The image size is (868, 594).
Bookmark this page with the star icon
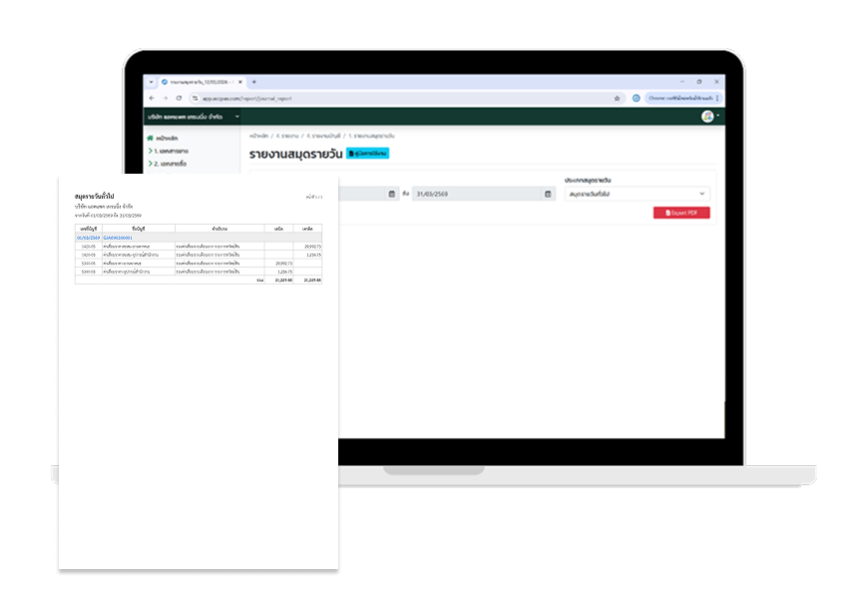[x=617, y=98]
